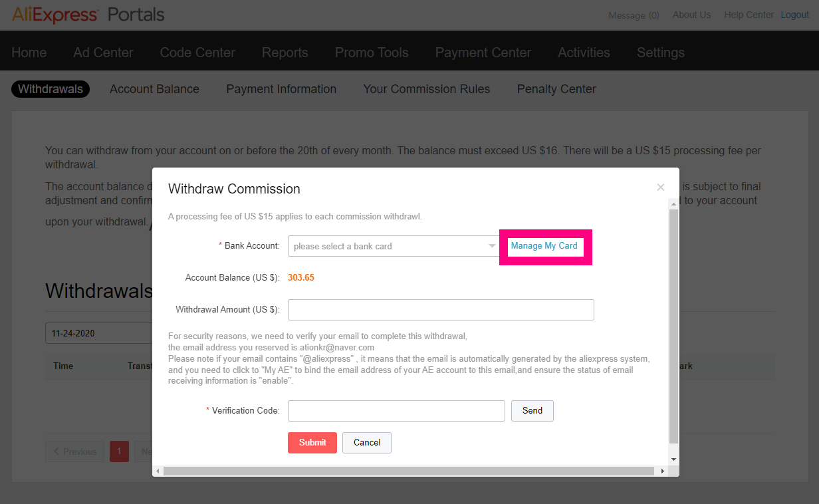
Task: Click the Manage My Card link
Action: coord(544,246)
